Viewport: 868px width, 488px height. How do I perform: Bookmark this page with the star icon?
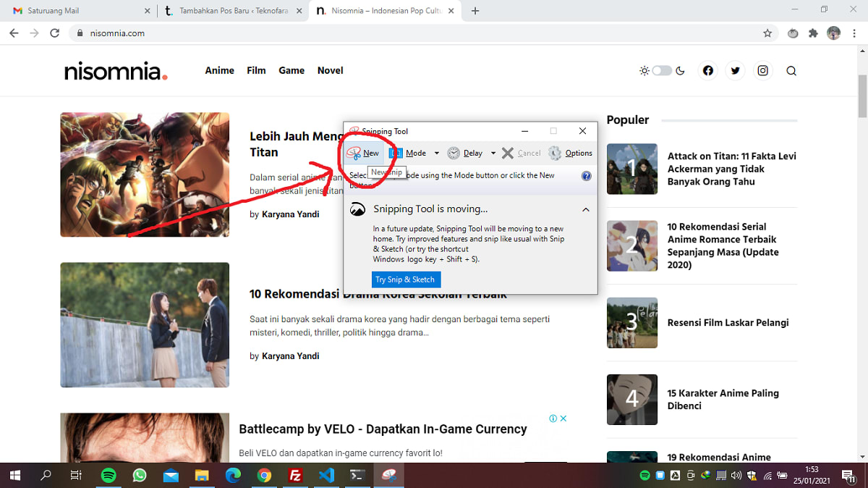coord(767,33)
